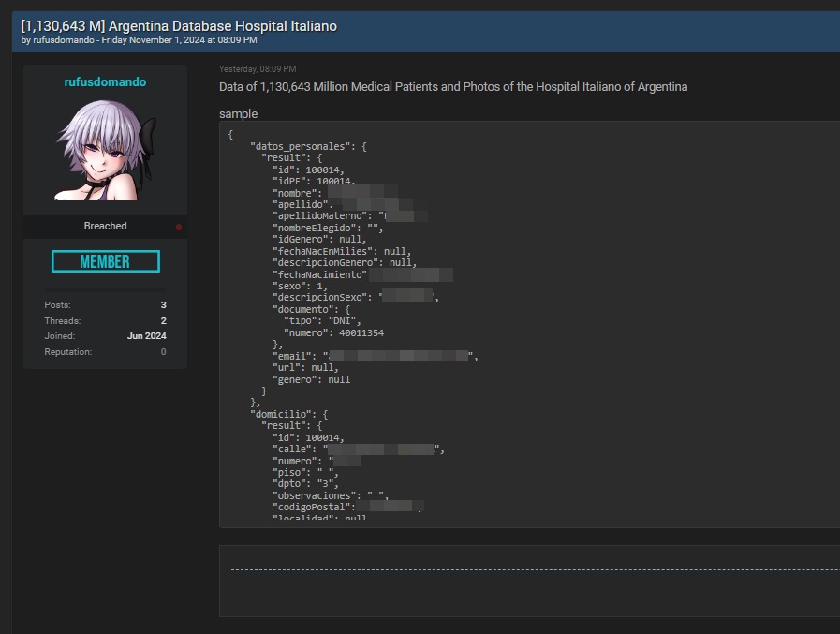Open the Threads count value 2

click(x=163, y=321)
